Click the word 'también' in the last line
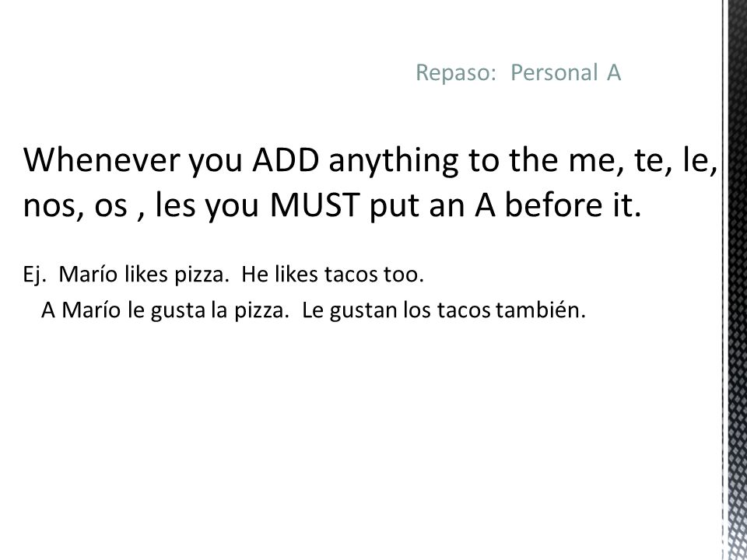Screen dimensions: 747x560 click(540, 310)
